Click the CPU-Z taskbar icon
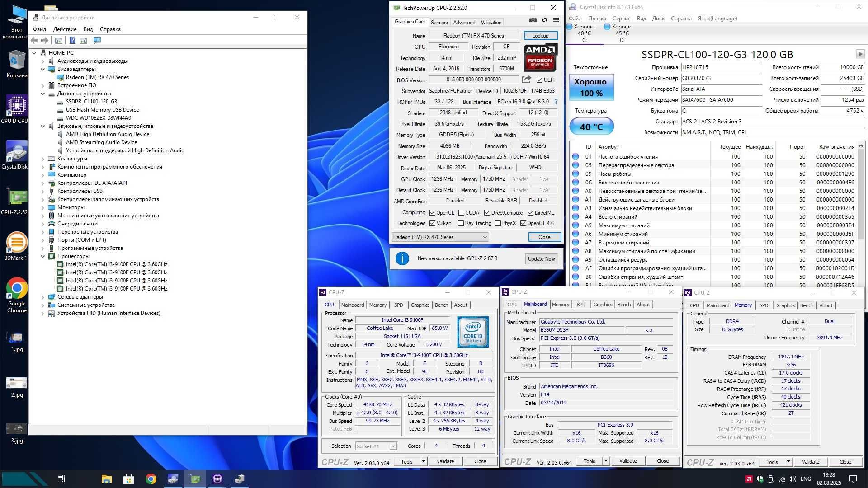Viewport: 868px width, 488px height. tap(217, 479)
